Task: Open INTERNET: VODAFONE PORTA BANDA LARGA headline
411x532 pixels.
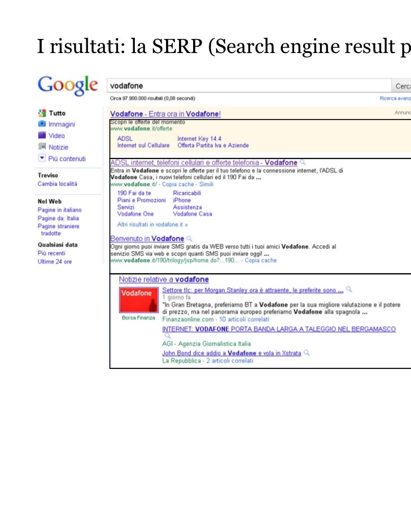Action: coord(279,329)
